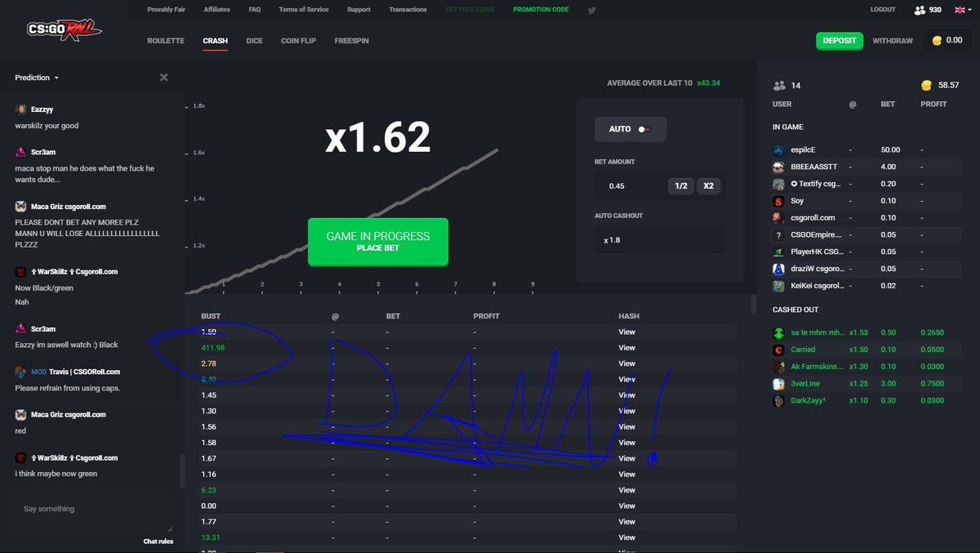Click the Say something chat input
The image size is (980, 553).
pos(91,515)
